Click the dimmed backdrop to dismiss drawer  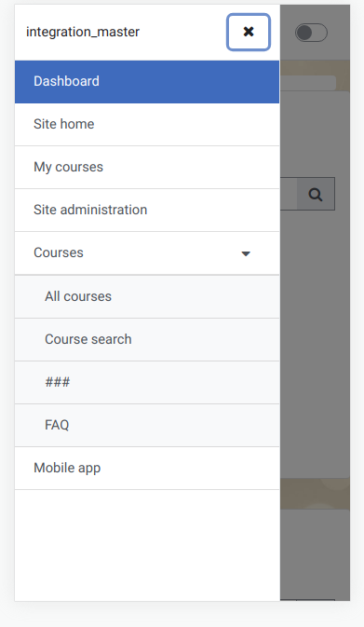click(315, 340)
